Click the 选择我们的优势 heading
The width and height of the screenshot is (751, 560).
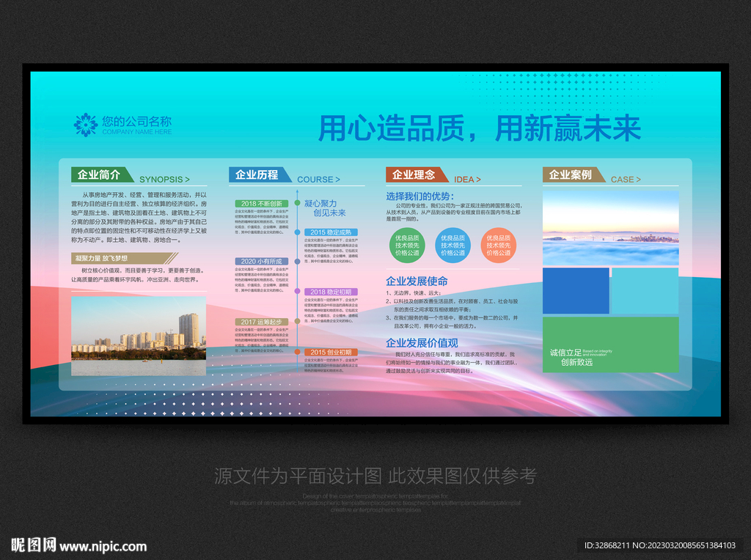click(420, 196)
